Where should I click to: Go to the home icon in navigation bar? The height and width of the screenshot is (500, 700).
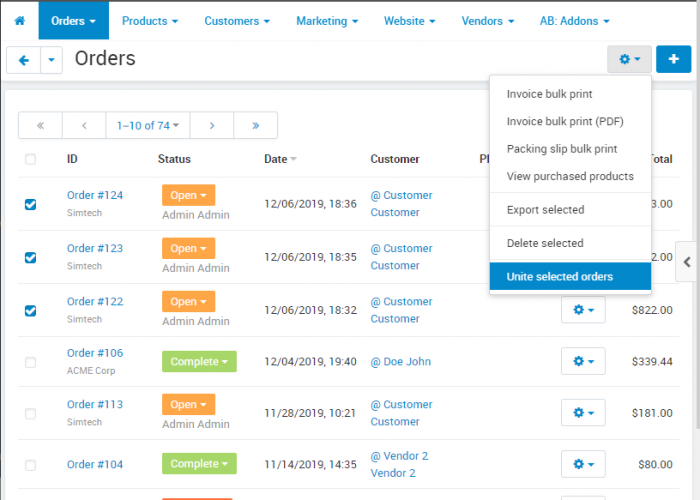click(x=20, y=21)
